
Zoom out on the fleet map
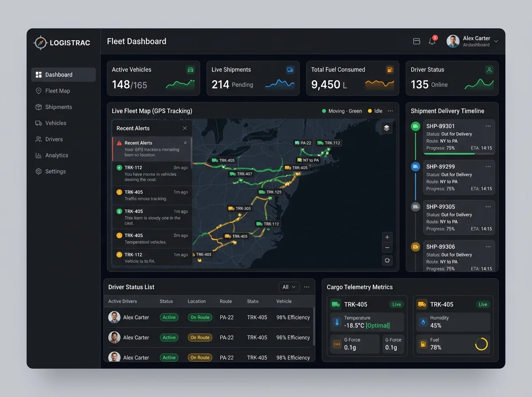pyautogui.click(x=387, y=248)
